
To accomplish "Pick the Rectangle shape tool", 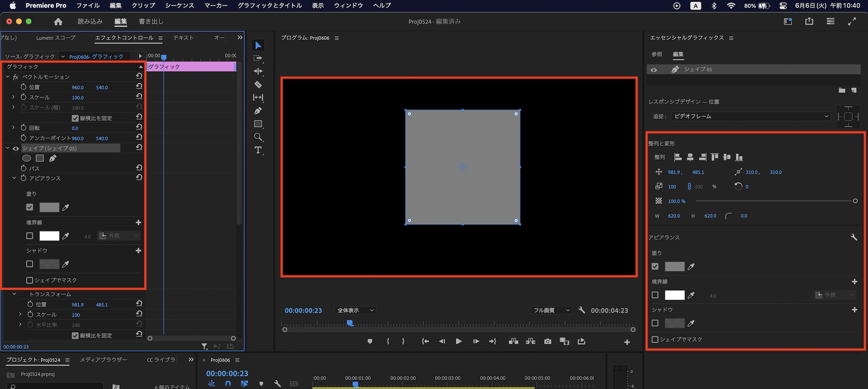I will point(258,124).
